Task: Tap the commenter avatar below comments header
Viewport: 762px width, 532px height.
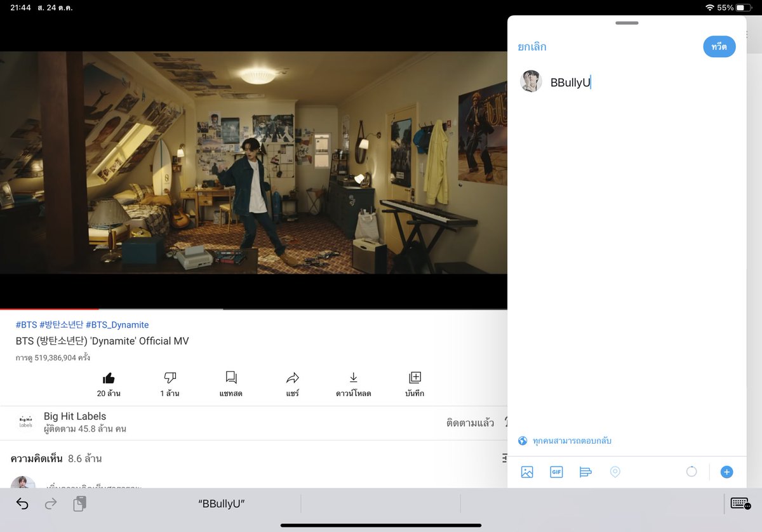Action: coord(23,482)
